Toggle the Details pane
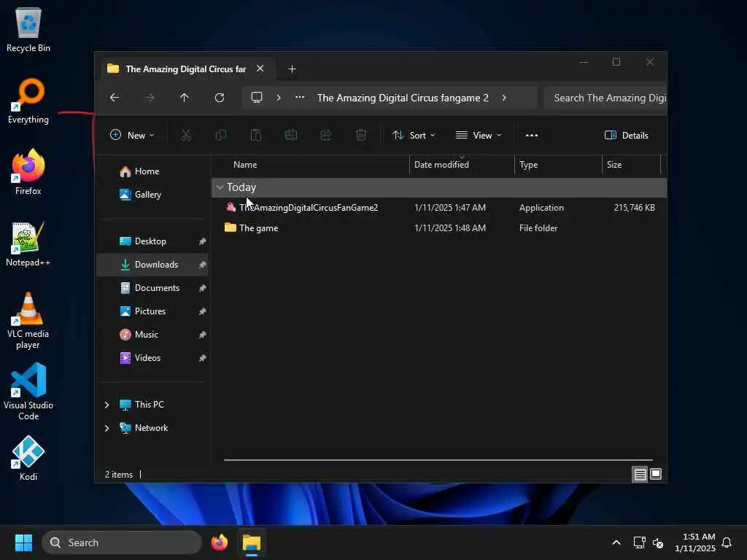The height and width of the screenshot is (560, 747). [627, 135]
